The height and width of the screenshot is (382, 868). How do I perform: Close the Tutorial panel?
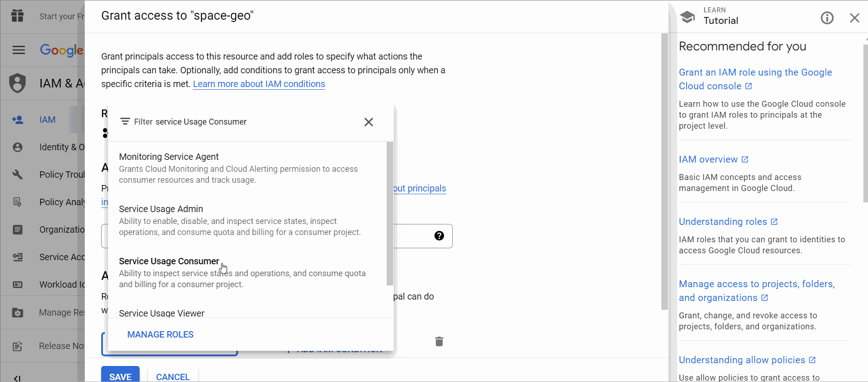[854, 18]
